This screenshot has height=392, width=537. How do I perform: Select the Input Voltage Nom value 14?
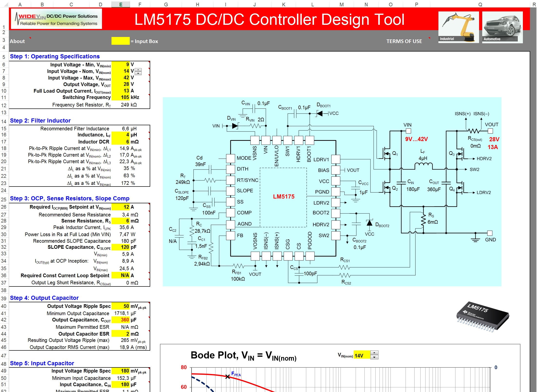(x=120, y=71)
